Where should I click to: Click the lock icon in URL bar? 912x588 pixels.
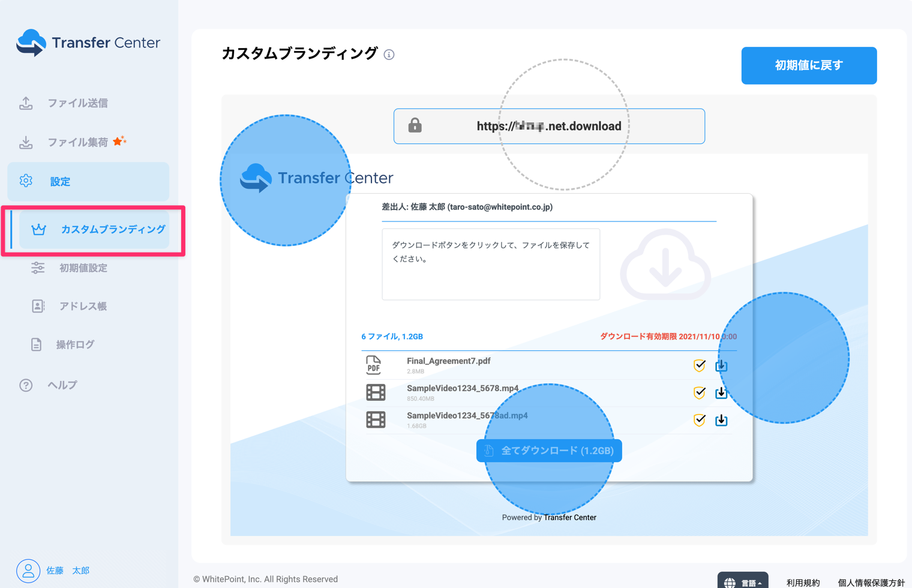(415, 125)
